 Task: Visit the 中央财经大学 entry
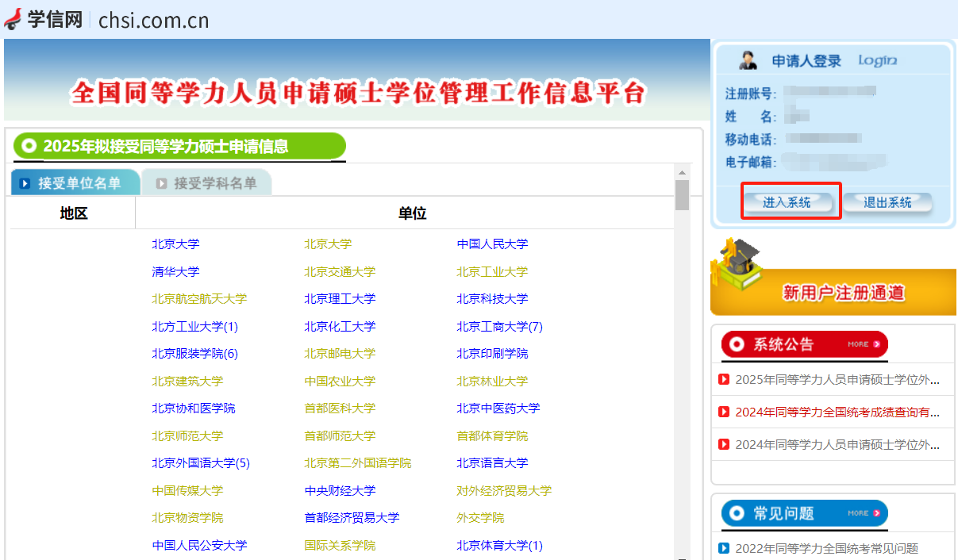coord(340,490)
